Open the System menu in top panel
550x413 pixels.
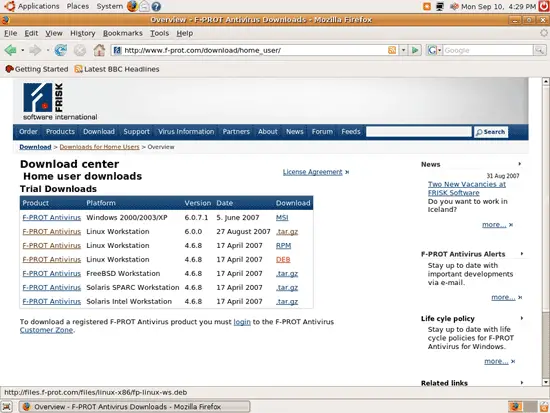[110, 6]
